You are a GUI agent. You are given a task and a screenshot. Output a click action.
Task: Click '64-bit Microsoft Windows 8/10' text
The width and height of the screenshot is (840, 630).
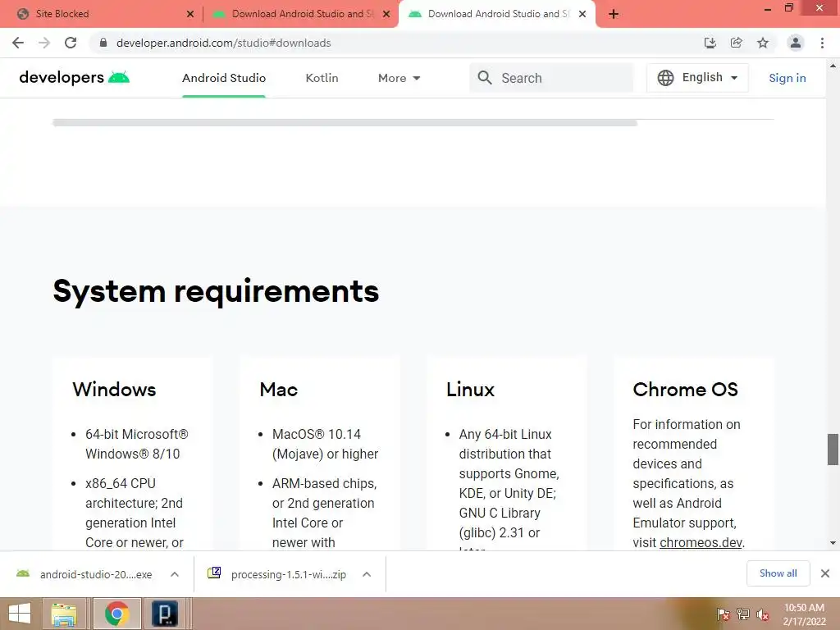tap(137, 444)
